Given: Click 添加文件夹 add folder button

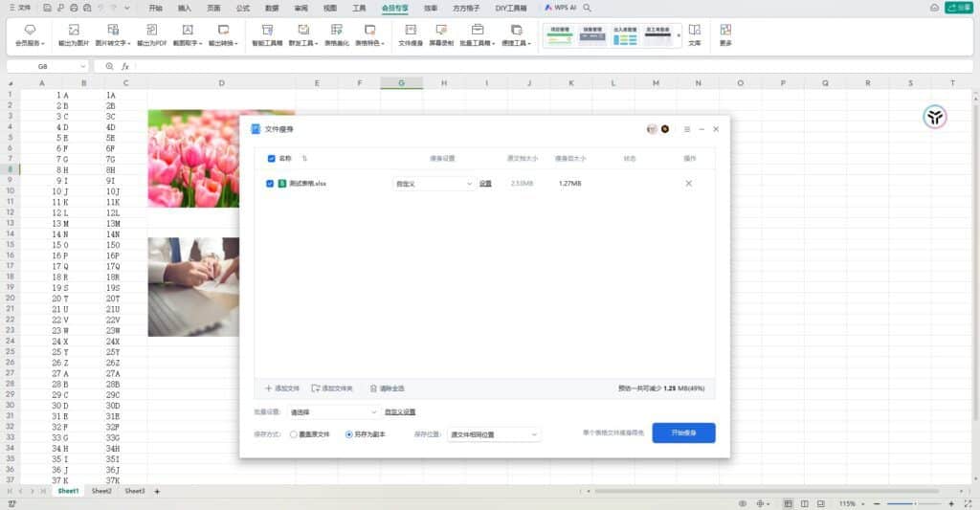Looking at the screenshot, I should [x=332, y=388].
